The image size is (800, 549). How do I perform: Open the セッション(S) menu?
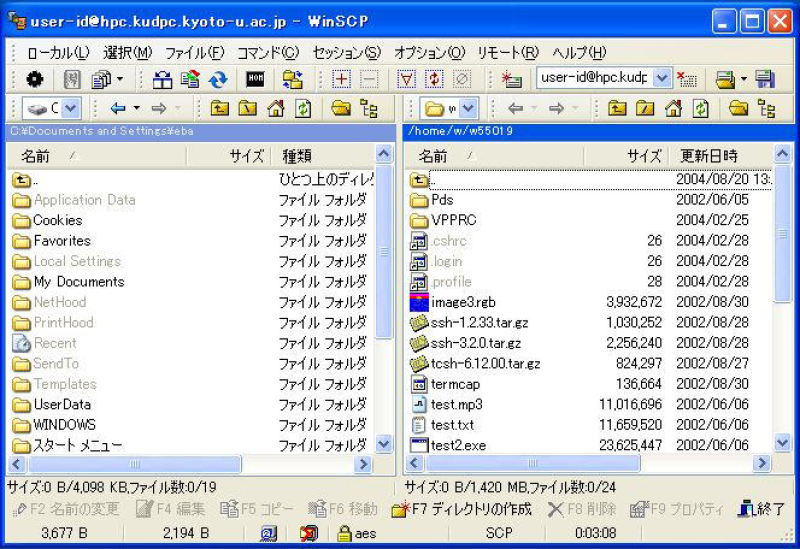347,52
